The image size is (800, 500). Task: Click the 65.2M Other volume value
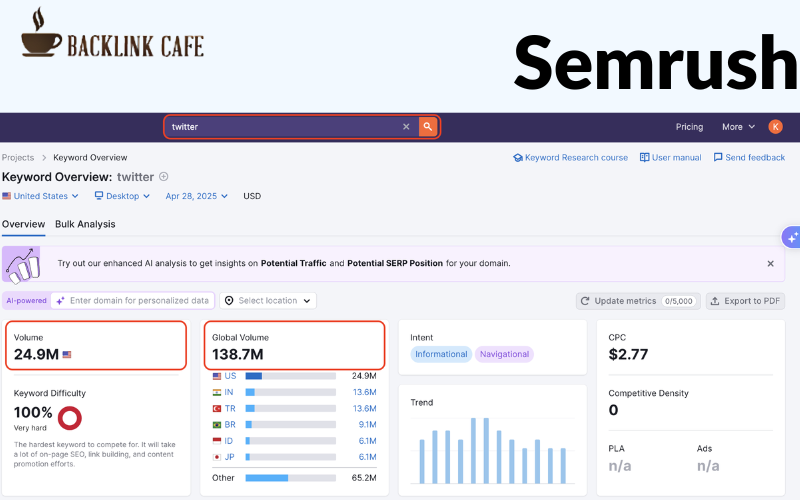click(x=364, y=478)
